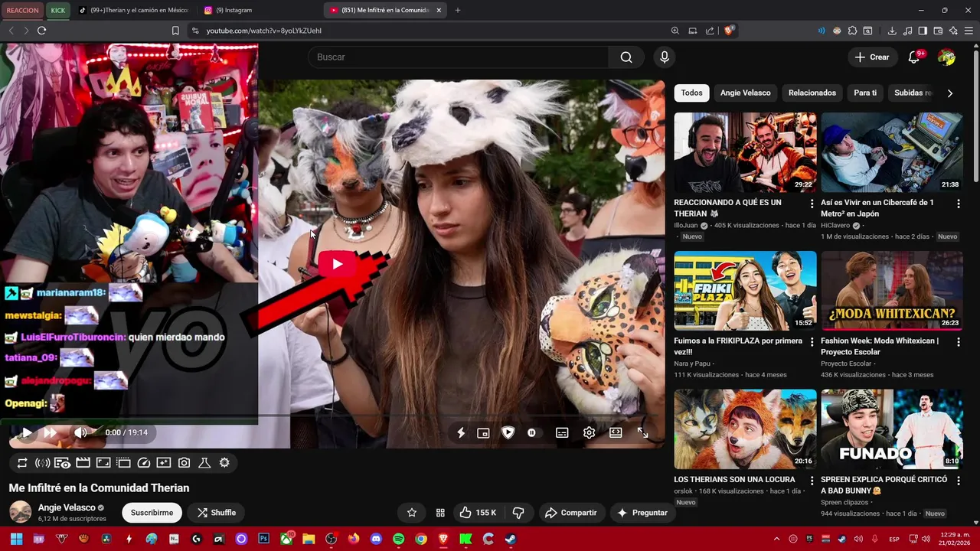The height and width of the screenshot is (551, 980).
Task: Open a new browser tab plus button
Action: [x=458, y=10]
